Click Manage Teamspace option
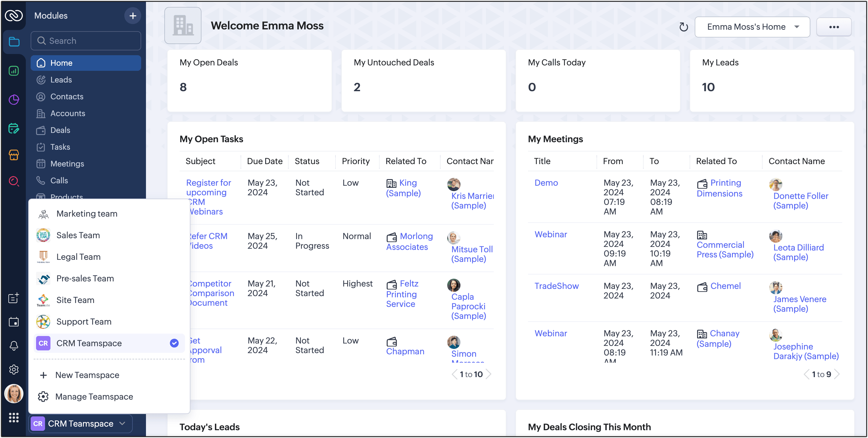Screen dimensions: 868x438 point(94,397)
